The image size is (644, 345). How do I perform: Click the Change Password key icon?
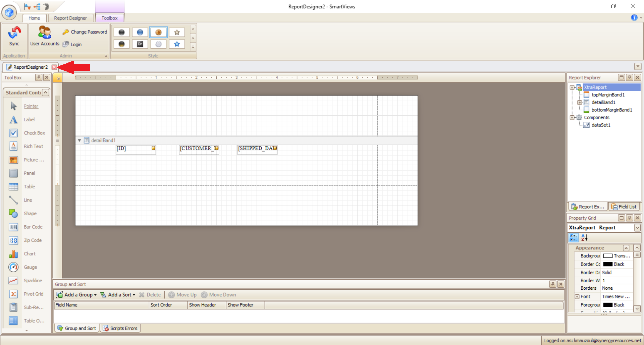(66, 32)
